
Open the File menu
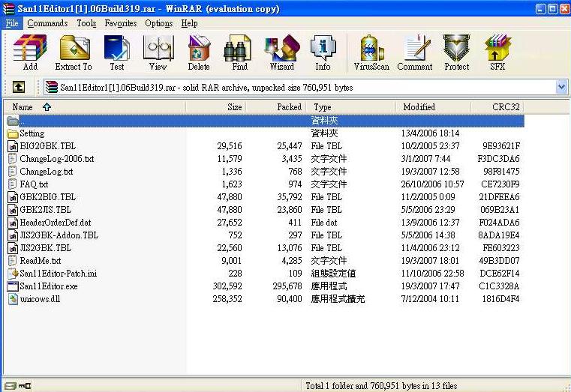(12, 23)
